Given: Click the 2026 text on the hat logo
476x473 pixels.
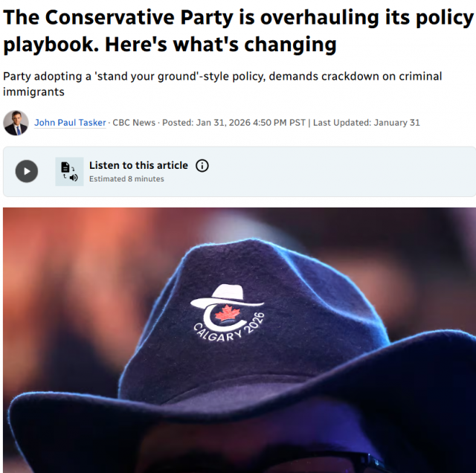Looking at the screenshot, I should coord(254,323).
